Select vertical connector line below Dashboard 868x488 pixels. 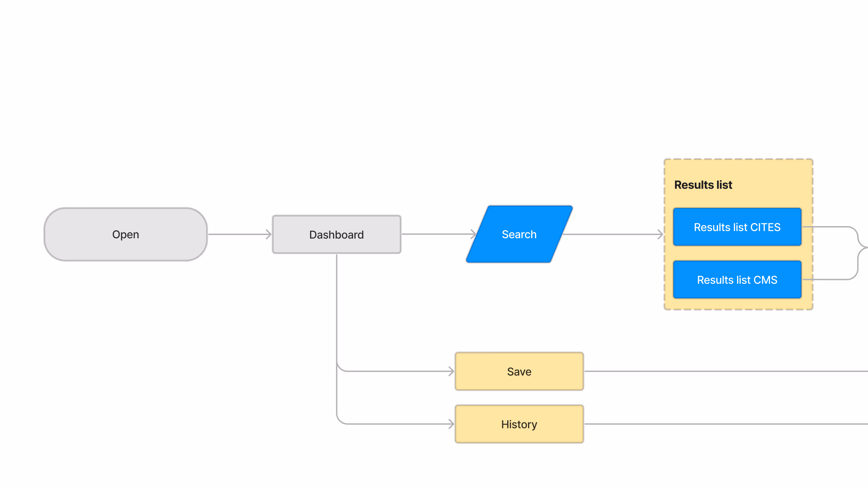pos(337,310)
